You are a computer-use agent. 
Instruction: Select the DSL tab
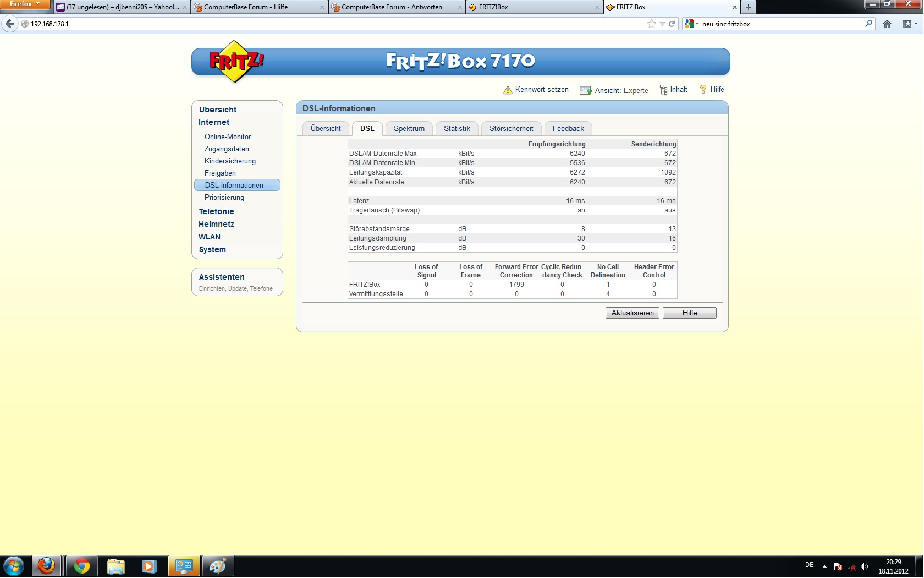(x=367, y=128)
